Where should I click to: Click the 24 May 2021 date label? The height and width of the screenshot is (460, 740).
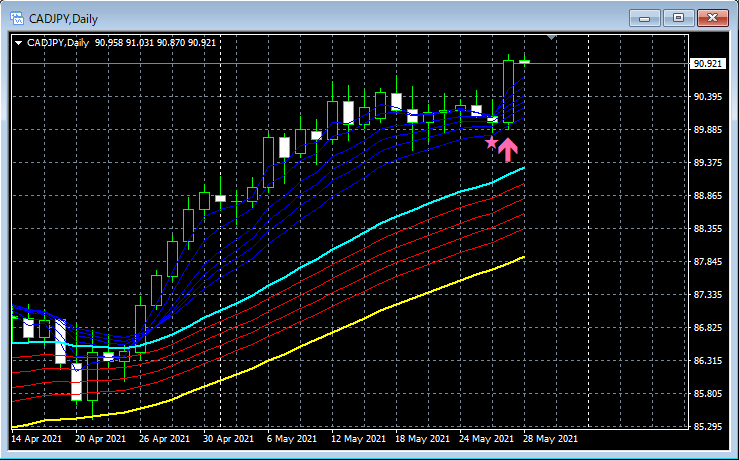tap(486, 439)
